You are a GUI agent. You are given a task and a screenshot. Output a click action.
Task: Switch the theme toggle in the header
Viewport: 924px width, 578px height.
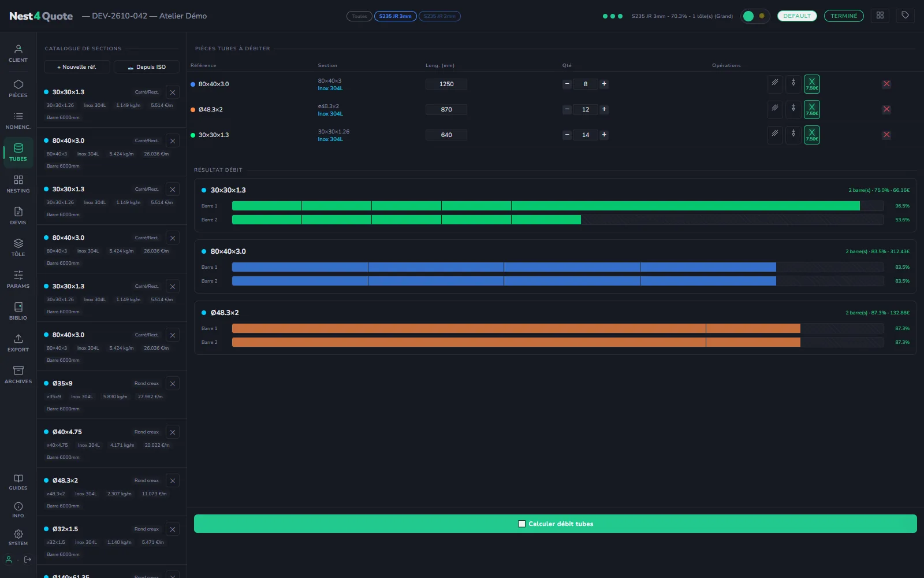755,16
